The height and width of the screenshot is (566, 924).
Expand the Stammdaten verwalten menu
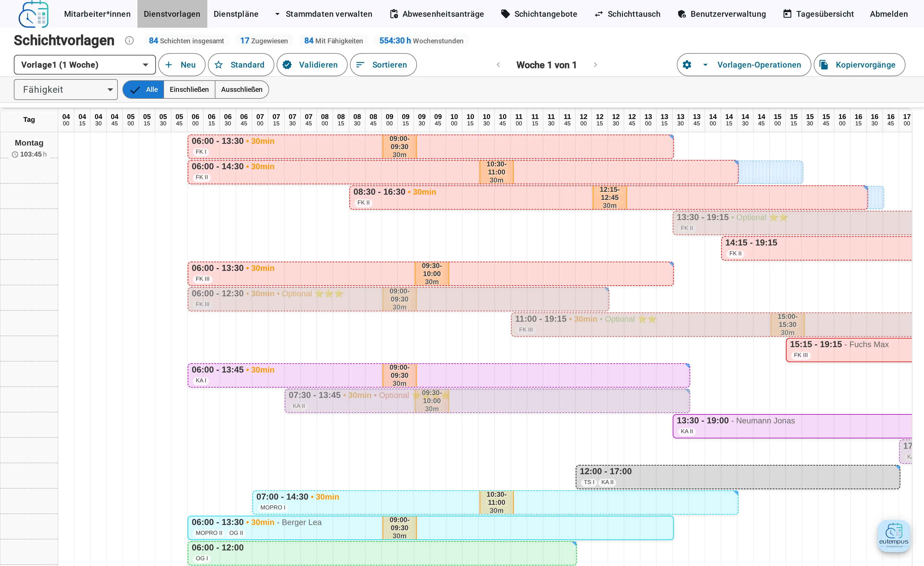324,14
